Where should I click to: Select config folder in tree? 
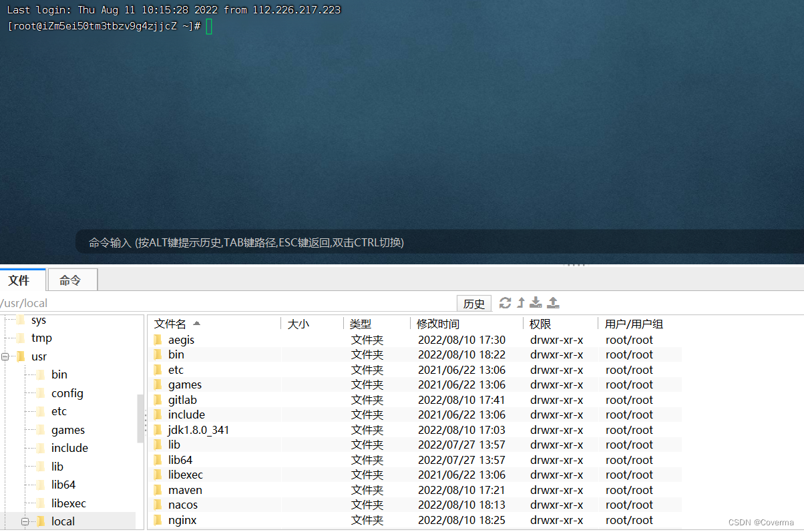pos(67,393)
